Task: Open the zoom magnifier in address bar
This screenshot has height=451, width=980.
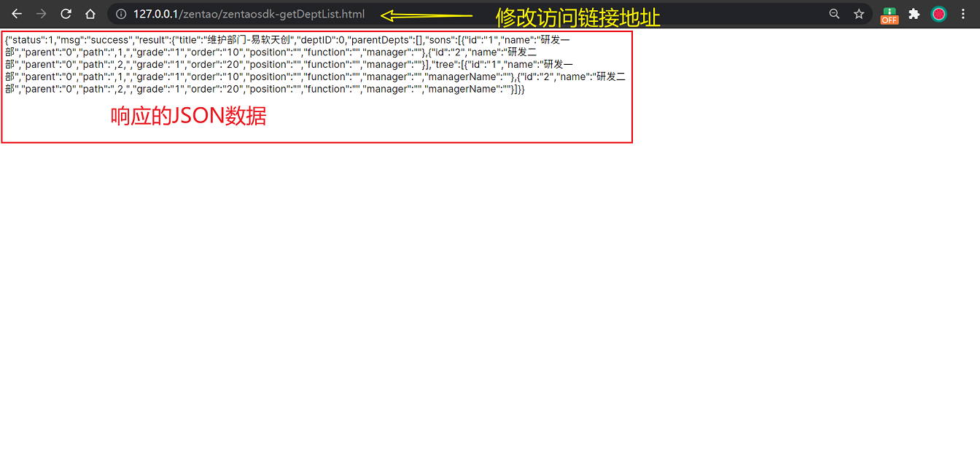Action: click(834, 14)
